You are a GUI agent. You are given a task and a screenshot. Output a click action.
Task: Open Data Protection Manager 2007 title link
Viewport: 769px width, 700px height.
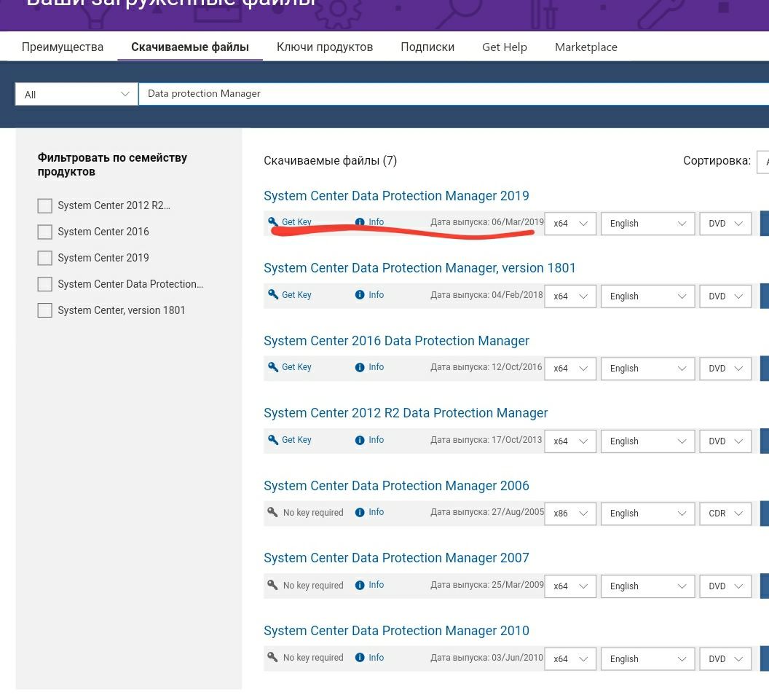click(x=396, y=558)
